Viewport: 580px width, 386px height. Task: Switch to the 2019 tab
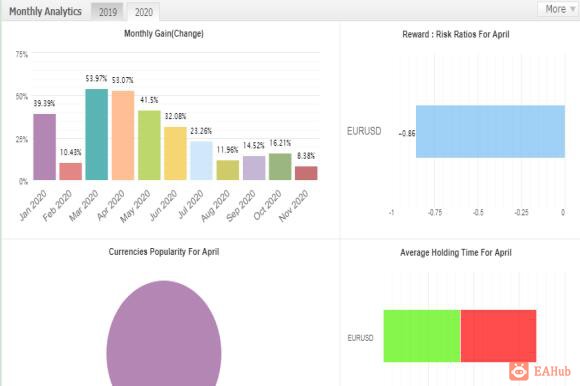pos(108,12)
